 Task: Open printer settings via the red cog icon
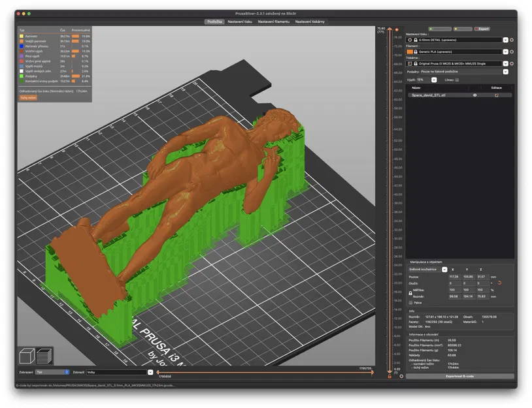pos(512,64)
